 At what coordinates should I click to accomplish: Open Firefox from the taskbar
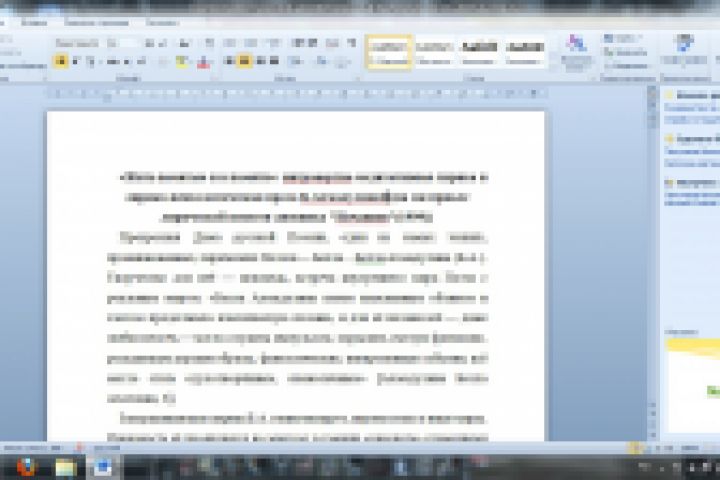[26, 467]
